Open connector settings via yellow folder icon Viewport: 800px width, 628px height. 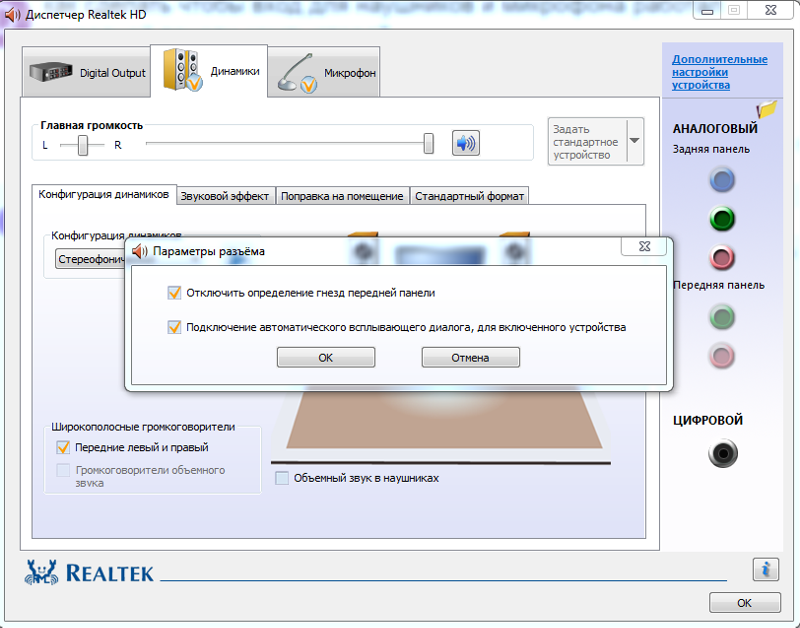tap(766, 109)
